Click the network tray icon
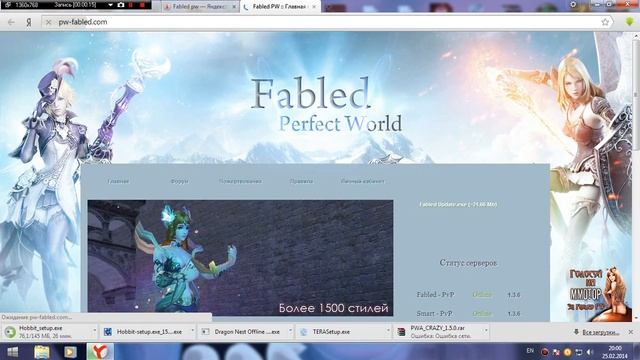640x360 pixels. point(578,352)
